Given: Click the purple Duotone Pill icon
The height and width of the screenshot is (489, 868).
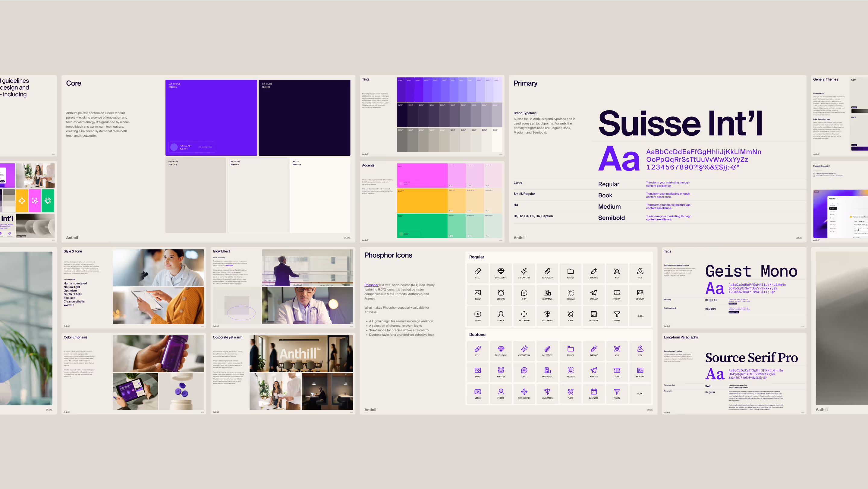Looking at the screenshot, I should (x=477, y=349).
